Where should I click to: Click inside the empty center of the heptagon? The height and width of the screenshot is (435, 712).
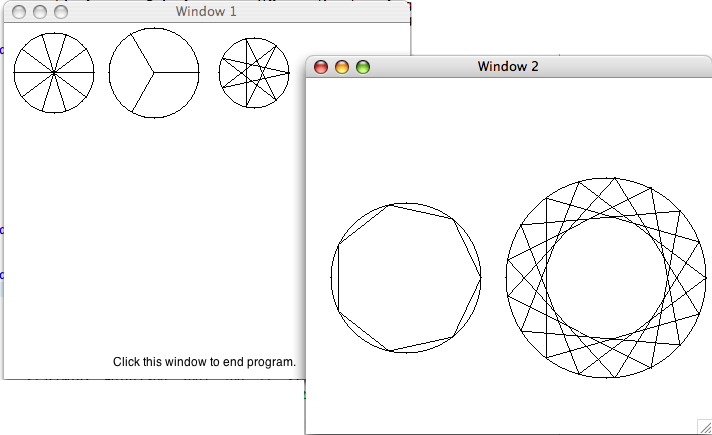[405, 277]
